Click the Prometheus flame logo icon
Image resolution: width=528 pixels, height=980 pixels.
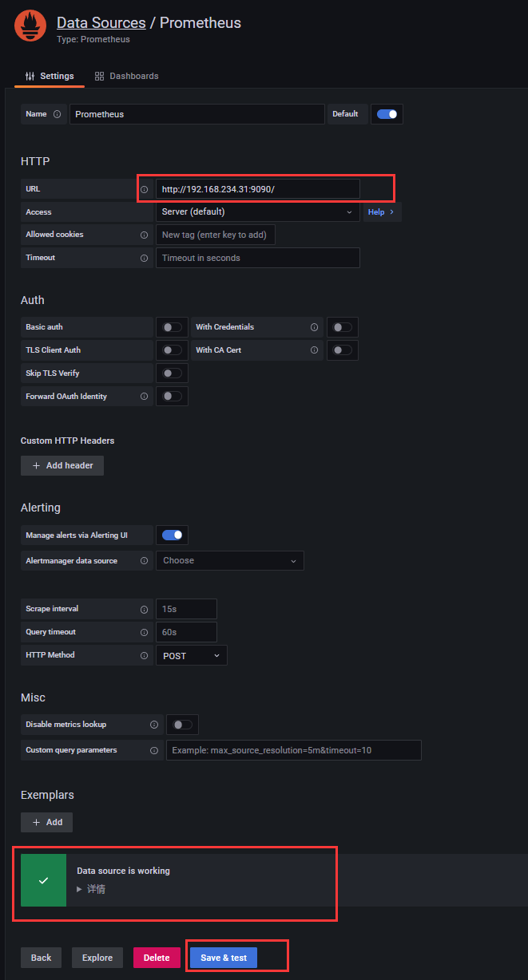30,26
